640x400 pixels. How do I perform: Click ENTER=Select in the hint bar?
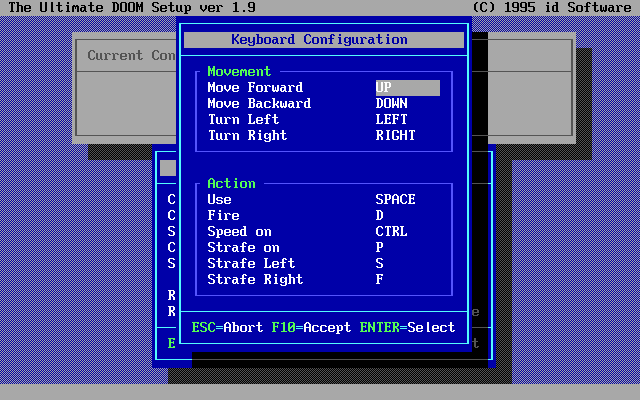(407, 327)
